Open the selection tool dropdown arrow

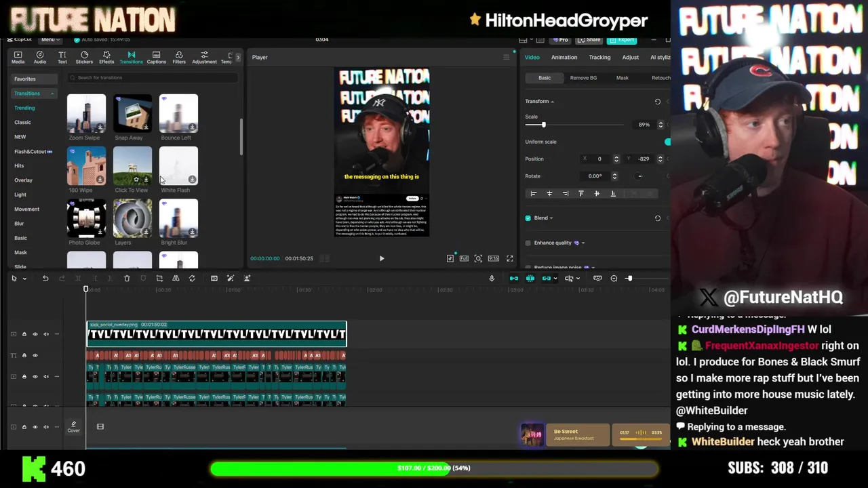pyautogui.click(x=24, y=279)
